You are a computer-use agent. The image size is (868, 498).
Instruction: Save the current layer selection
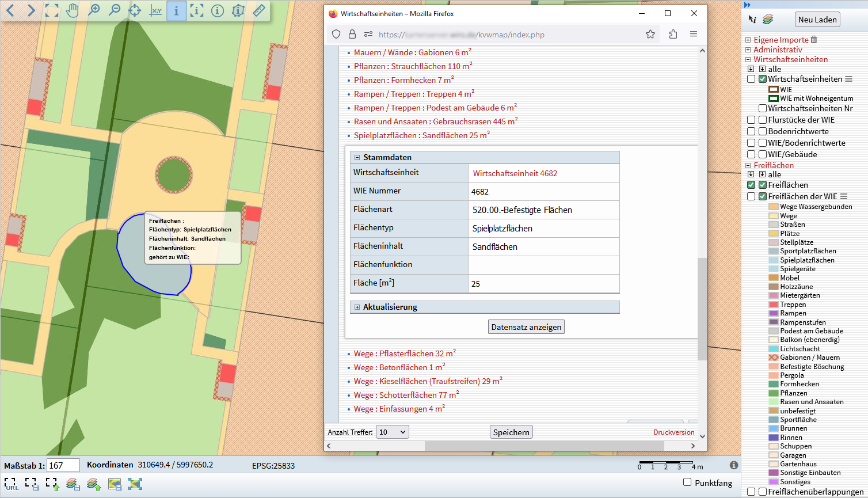73,484
